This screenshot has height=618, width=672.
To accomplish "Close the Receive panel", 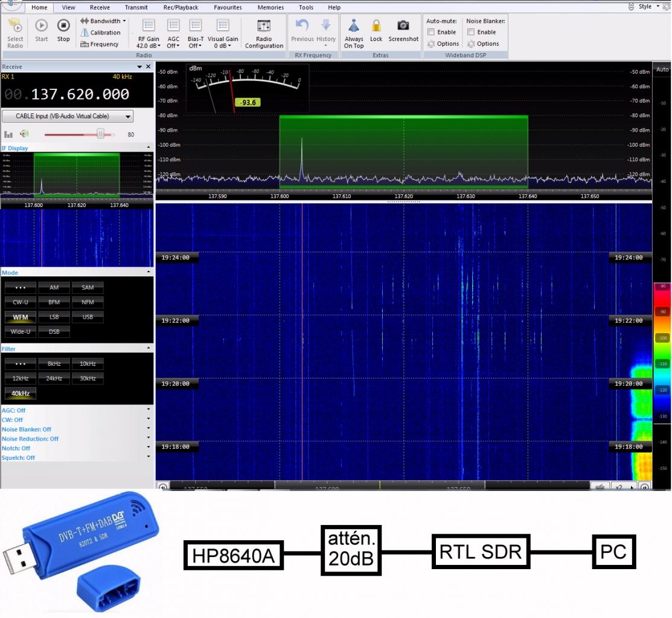I will click(x=149, y=66).
